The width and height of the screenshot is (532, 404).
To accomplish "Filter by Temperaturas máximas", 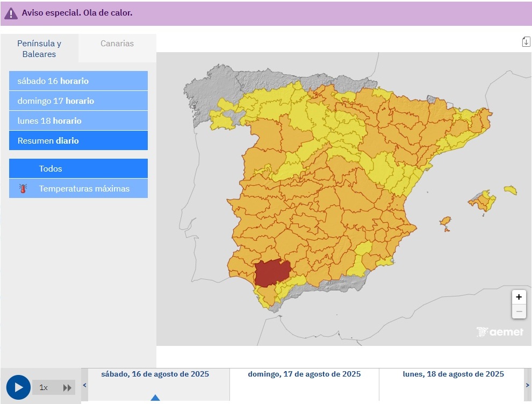I will coord(78,189).
